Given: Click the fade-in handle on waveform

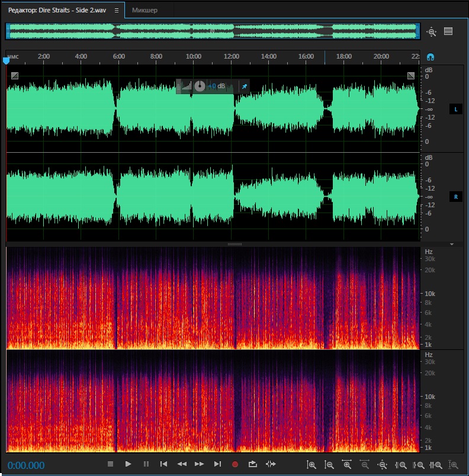Looking at the screenshot, I should [15, 75].
